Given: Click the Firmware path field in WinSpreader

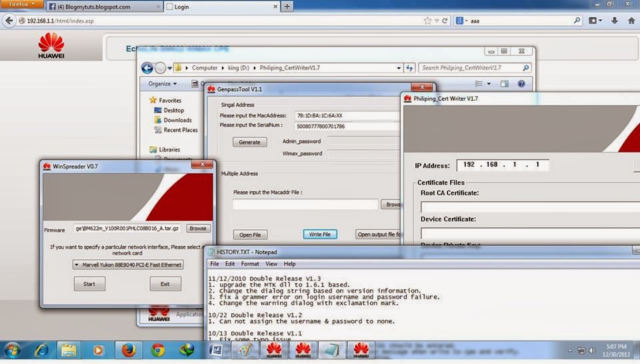Looking at the screenshot, I should [x=127, y=228].
